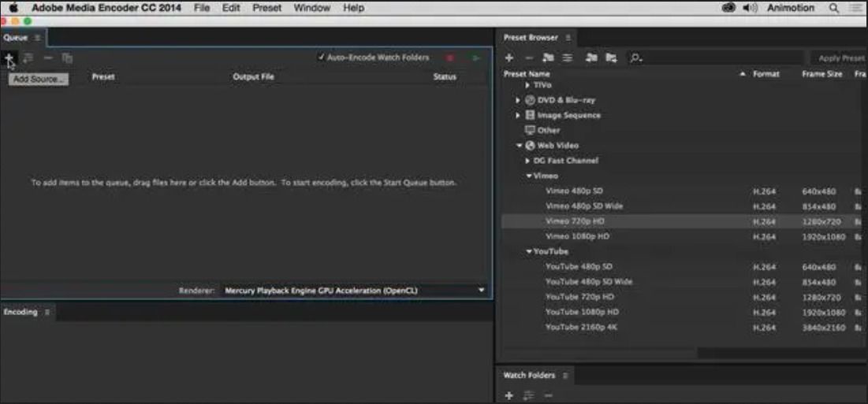
Task: Click the Export Presets folder icon
Action: pyautogui.click(x=611, y=57)
